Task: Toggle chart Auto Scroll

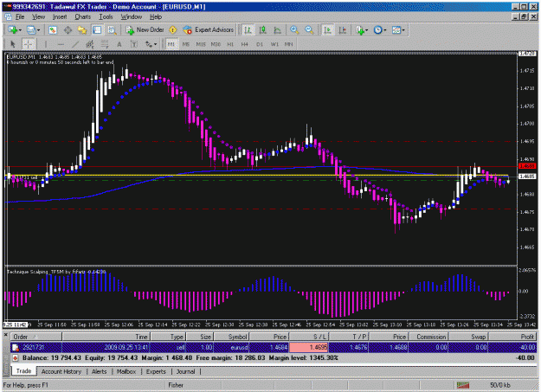Action: pyautogui.click(x=327, y=30)
